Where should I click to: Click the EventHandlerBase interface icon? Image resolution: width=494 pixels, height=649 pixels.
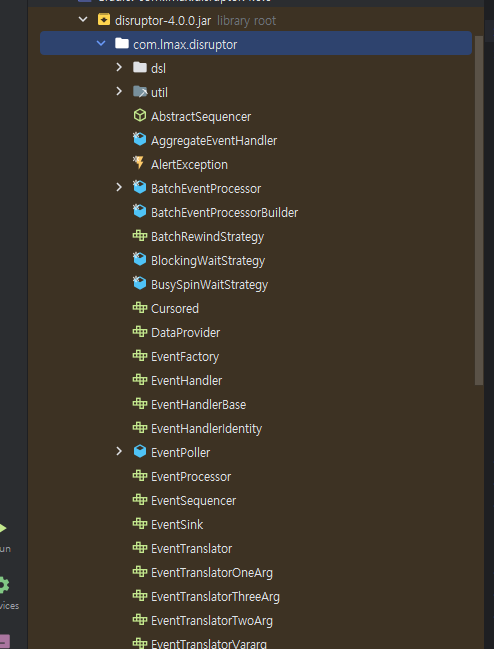[x=140, y=404]
